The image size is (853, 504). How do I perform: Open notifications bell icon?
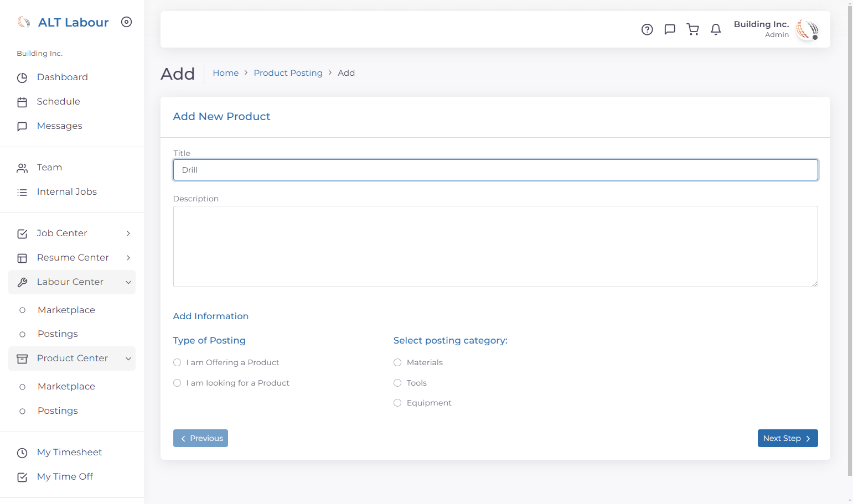pos(716,29)
